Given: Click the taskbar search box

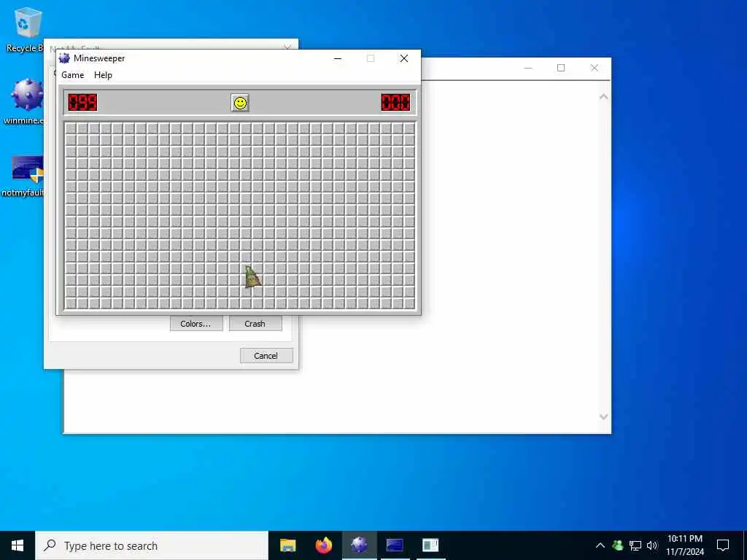Looking at the screenshot, I should click(x=152, y=545).
